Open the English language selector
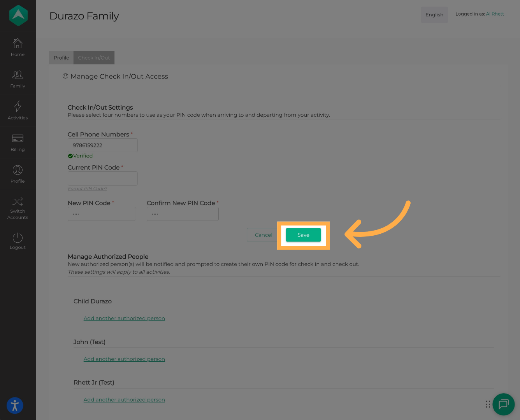Screen dimensions: 520x420 click(434, 15)
